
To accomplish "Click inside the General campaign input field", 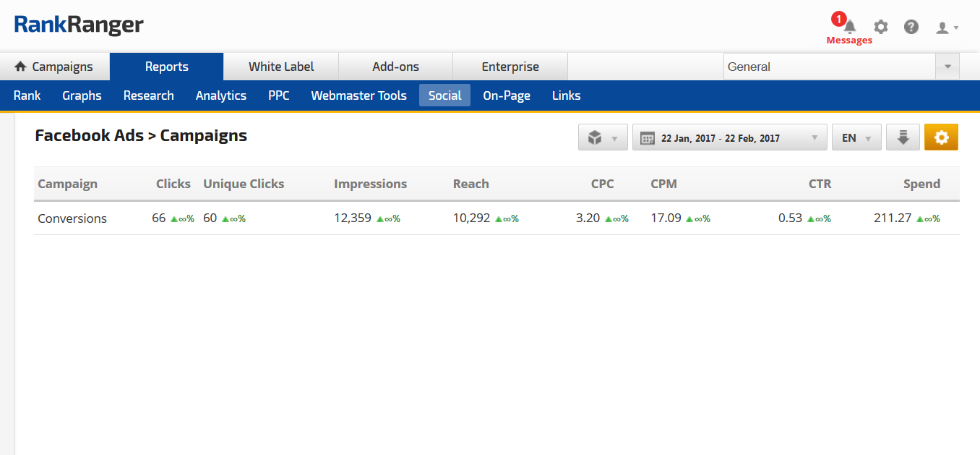I will point(829,67).
